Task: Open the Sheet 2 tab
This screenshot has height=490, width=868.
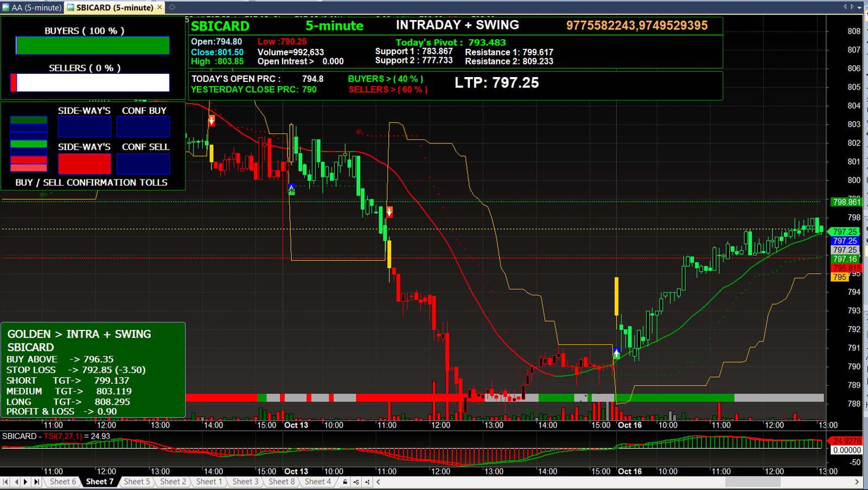Action: (x=173, y=482)
